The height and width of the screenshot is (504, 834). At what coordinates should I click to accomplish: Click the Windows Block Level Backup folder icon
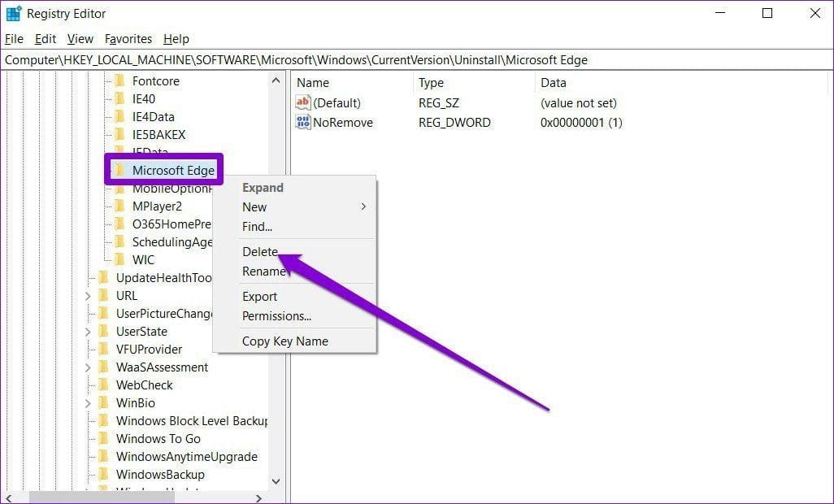pyautogui.click(x=104, y=420)
